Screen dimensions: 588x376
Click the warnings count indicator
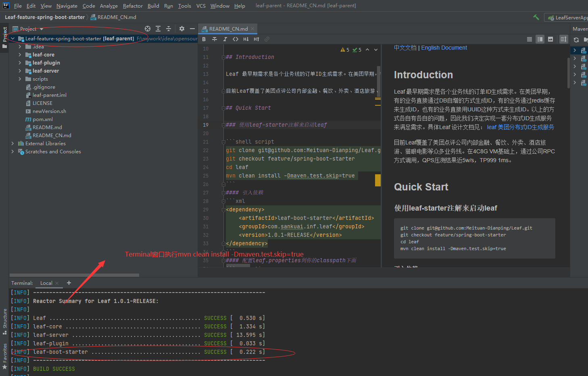click(x=345, y=50)
